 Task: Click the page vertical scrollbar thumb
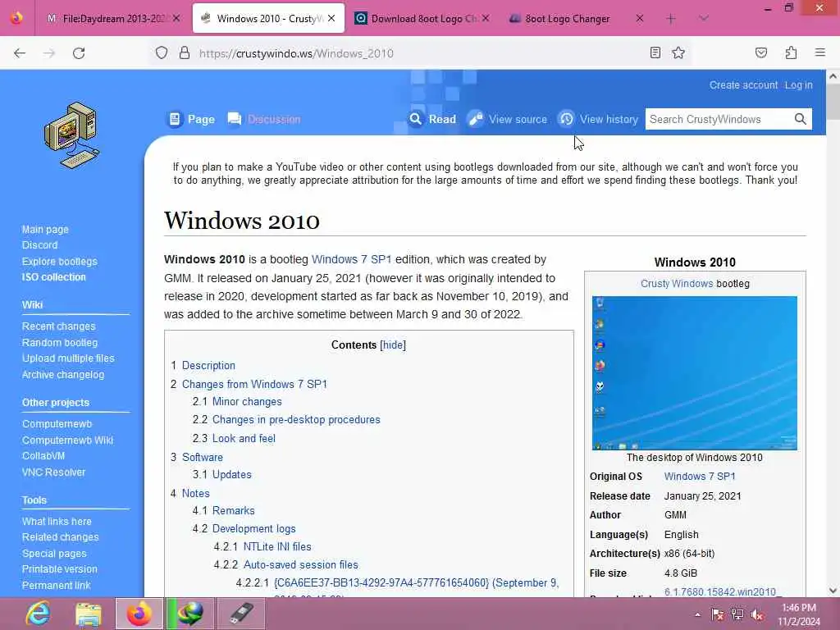point(833,102)
